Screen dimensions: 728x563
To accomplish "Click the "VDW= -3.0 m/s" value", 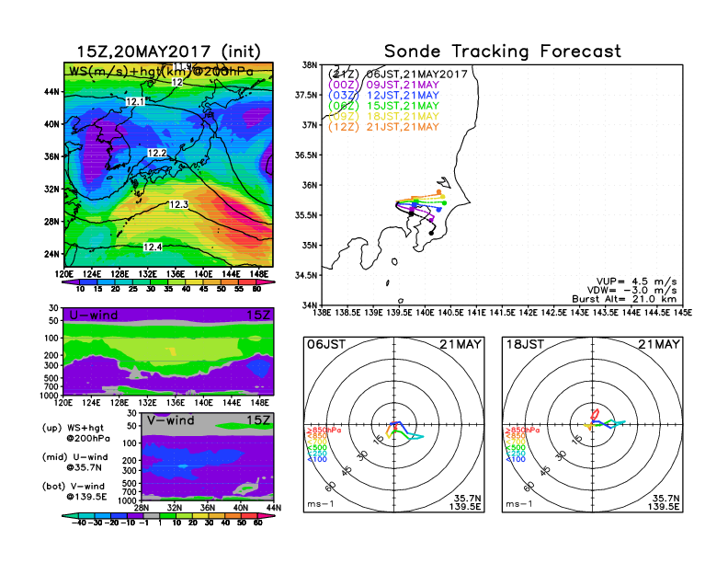I will (x=631, y=291).
